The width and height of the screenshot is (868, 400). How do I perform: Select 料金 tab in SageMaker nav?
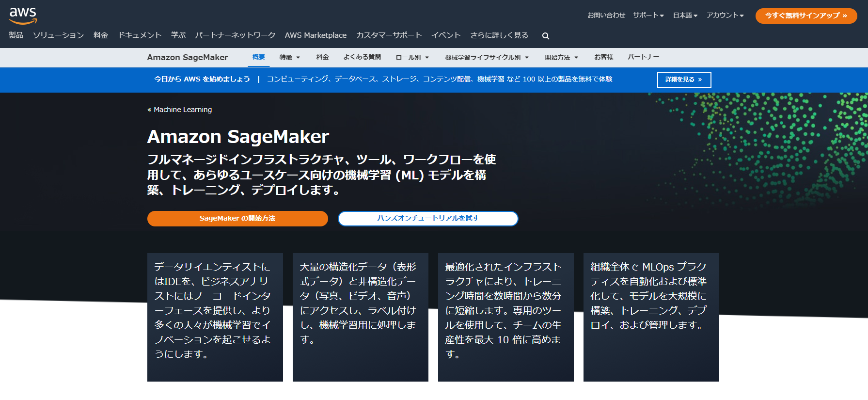322,57
